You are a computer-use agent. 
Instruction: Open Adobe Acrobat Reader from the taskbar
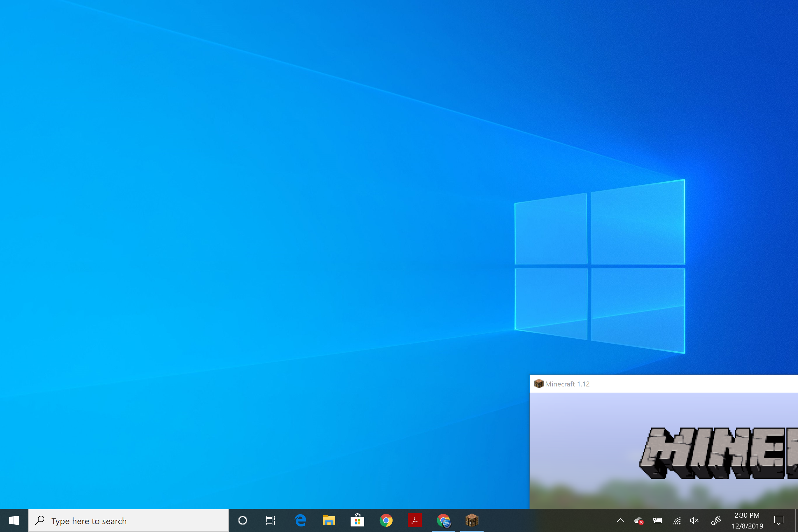pyautogui.click(x=415, y=520)
